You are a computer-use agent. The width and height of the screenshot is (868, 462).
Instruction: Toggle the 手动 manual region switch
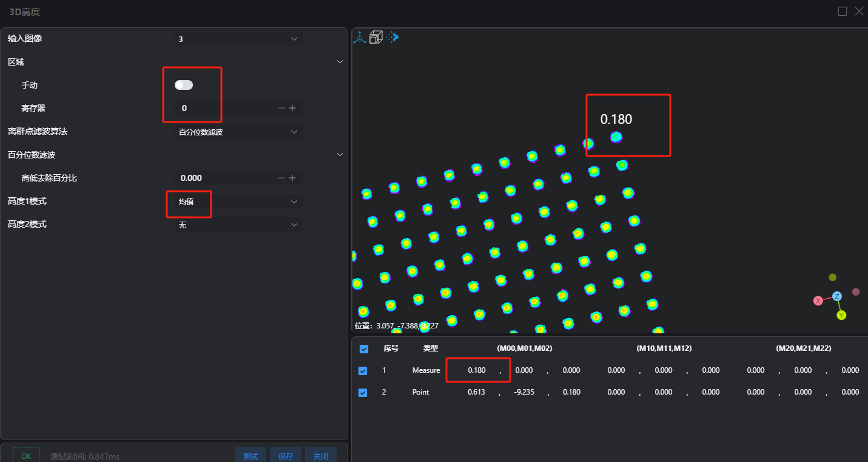(x=184, y=85)
